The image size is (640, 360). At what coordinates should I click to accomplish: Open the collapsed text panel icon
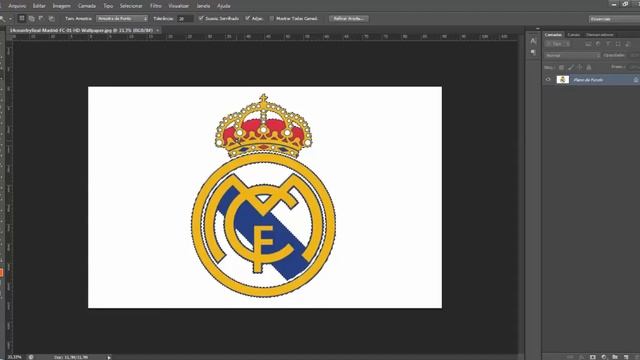point(533,41)
